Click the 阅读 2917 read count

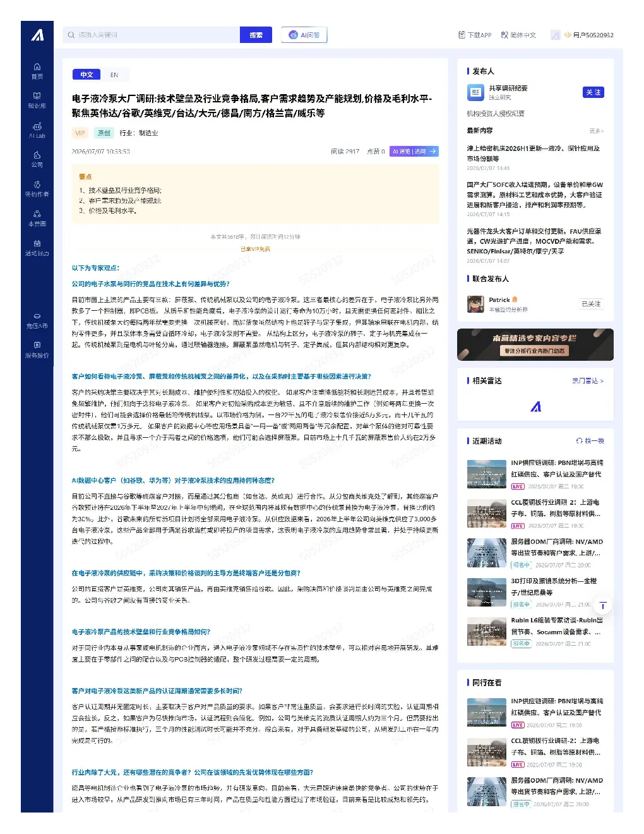click(x=345, y=152)
